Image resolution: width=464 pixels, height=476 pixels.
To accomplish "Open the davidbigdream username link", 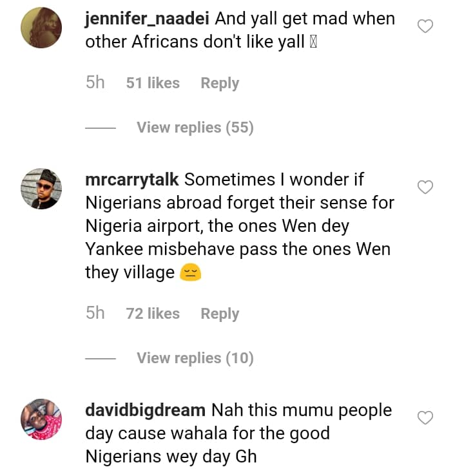I will (145, 410).
